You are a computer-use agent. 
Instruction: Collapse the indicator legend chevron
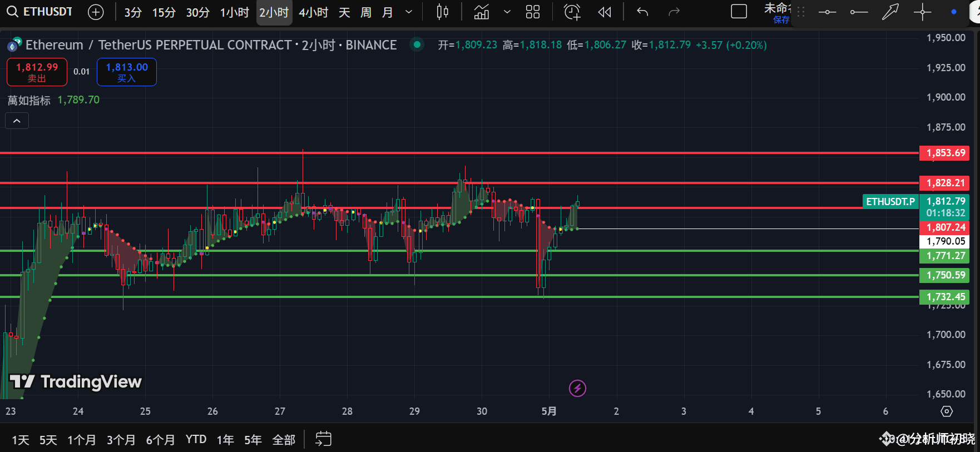17,121
